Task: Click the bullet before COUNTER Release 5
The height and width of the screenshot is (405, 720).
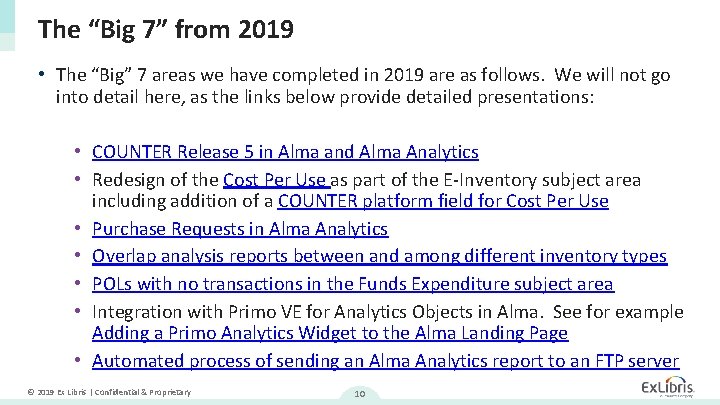Action: tap(78, 151)
